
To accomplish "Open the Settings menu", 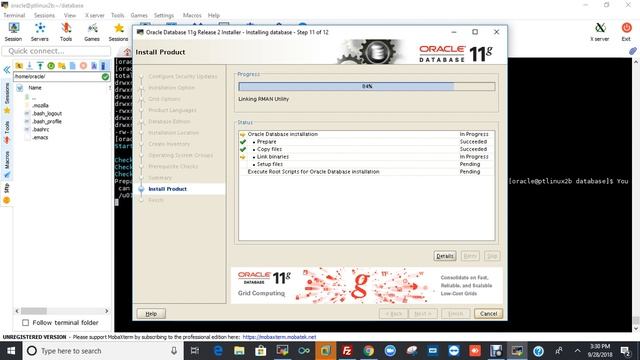I will (x=164, y=15).
